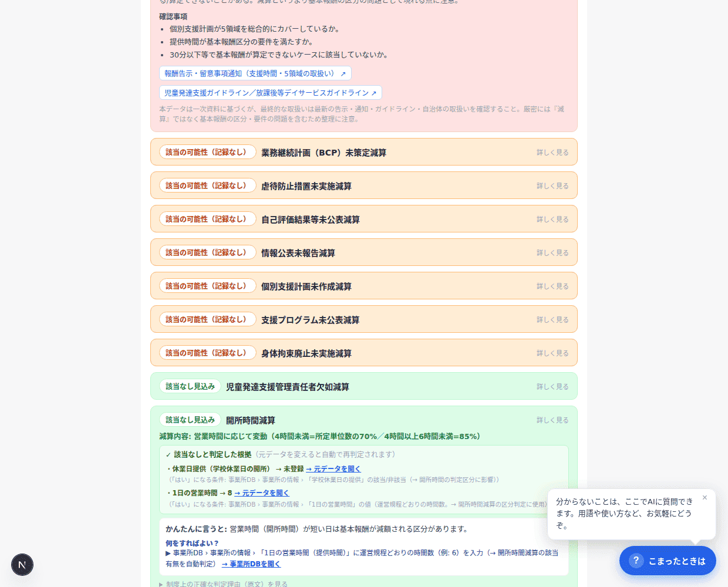
Task: Expand 詳しく見る for 虐待防止措置未実施減算
Action: click(552, 186)
